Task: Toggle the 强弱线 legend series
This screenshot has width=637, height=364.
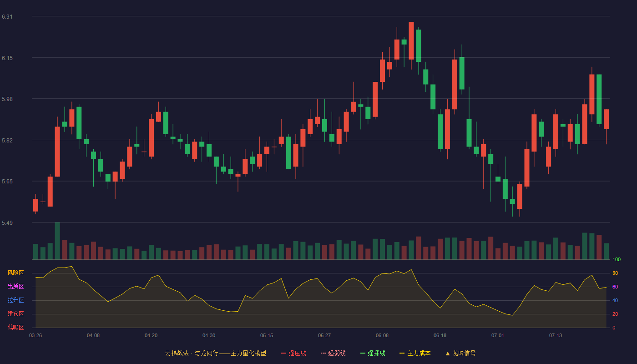Action: coord(333,353)
